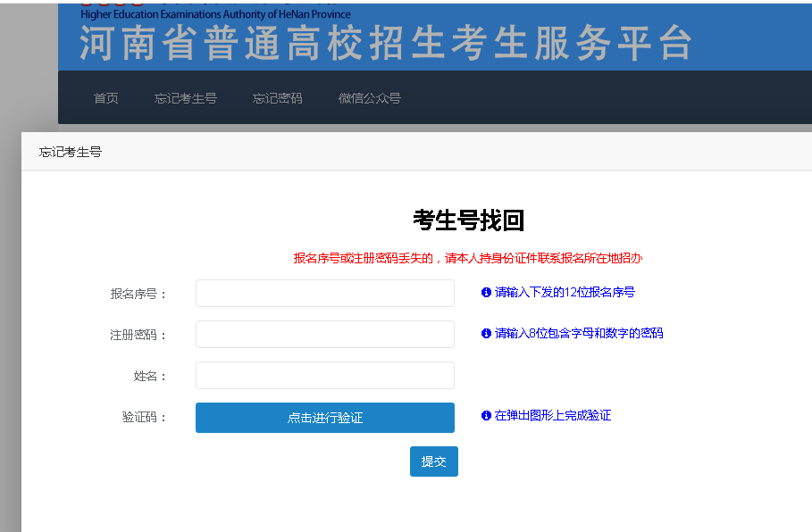Focus the 报名序号 input field
Image resolution: width=812 pixels, height=532 pixels.
(324, 294)
